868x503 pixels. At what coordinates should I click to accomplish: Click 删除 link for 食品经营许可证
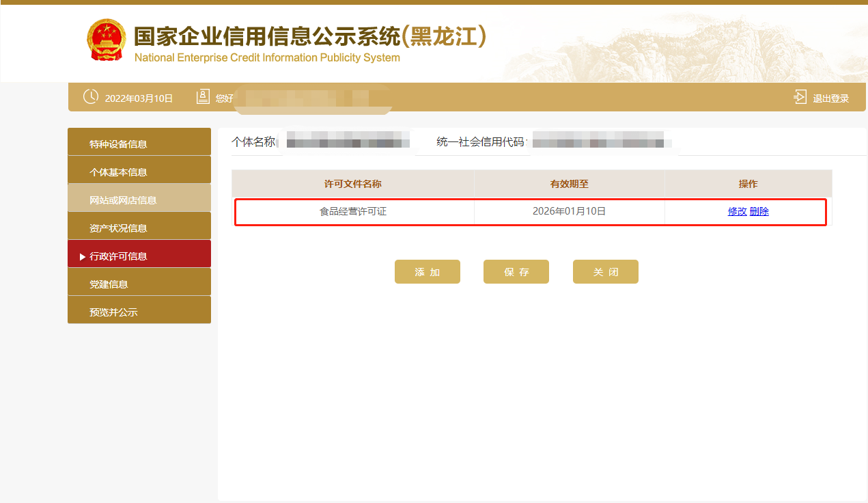tap(759, 212)
